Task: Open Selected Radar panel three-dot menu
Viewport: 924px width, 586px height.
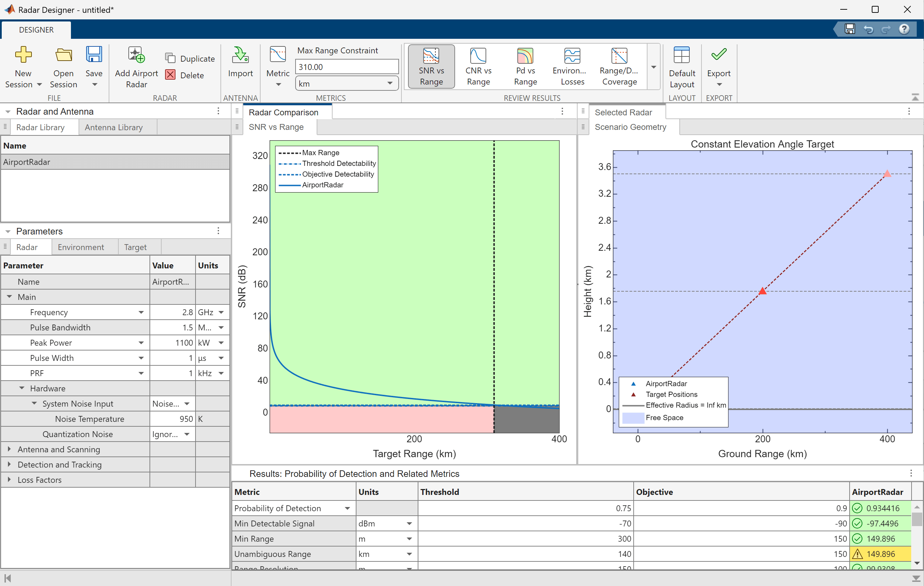Action: tap(909, 112)
